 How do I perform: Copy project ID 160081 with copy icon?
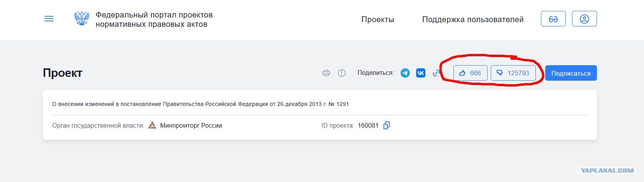[387, 125]
